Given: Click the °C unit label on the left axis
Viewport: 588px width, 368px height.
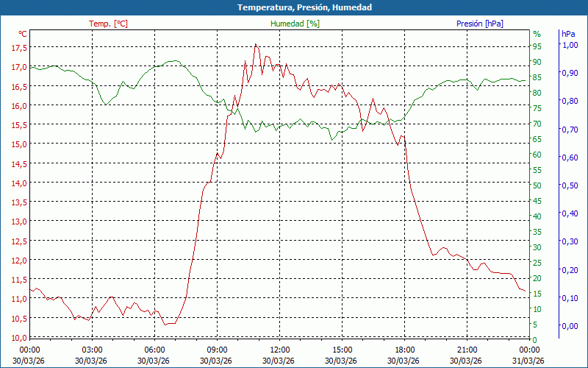Looking at the screenshot, I should 23,34.
